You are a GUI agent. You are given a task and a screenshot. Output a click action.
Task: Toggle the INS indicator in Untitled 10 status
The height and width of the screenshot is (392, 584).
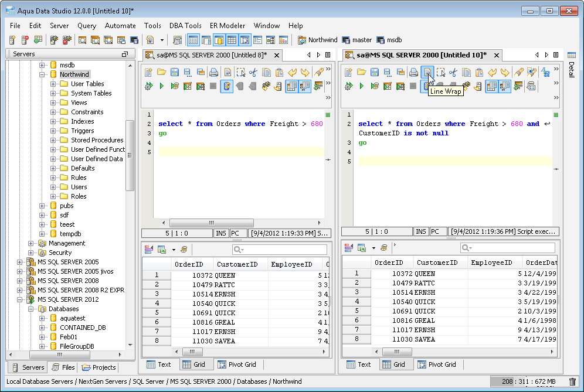420,231
